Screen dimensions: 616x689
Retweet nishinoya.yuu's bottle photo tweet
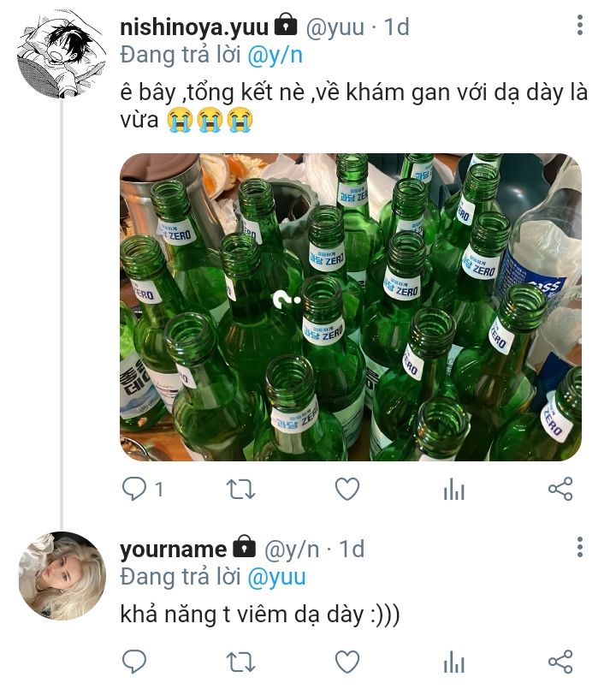(240, 489)
